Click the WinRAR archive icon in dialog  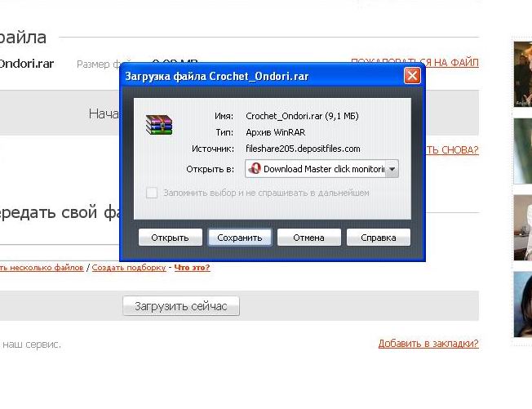(159, 125)
